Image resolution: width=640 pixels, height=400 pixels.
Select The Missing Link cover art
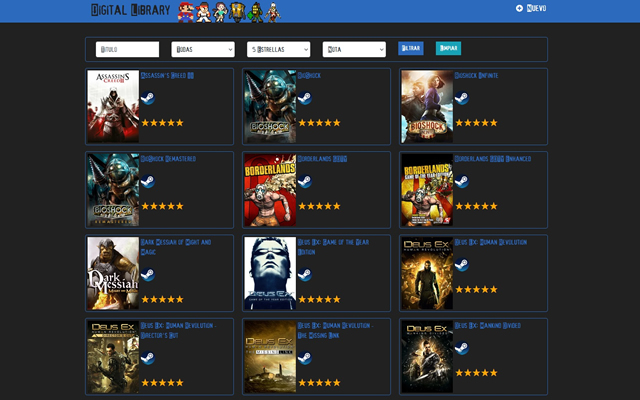tap(270, 357)
